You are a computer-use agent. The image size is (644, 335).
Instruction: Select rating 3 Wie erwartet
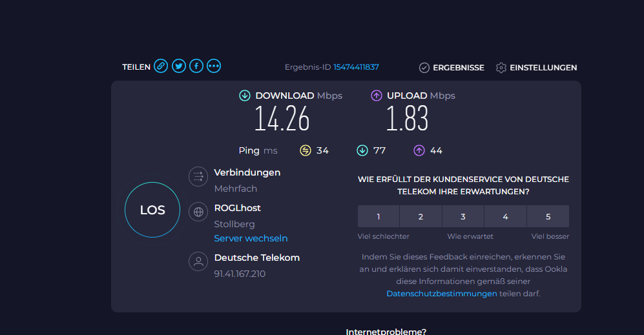pos(463,217)
